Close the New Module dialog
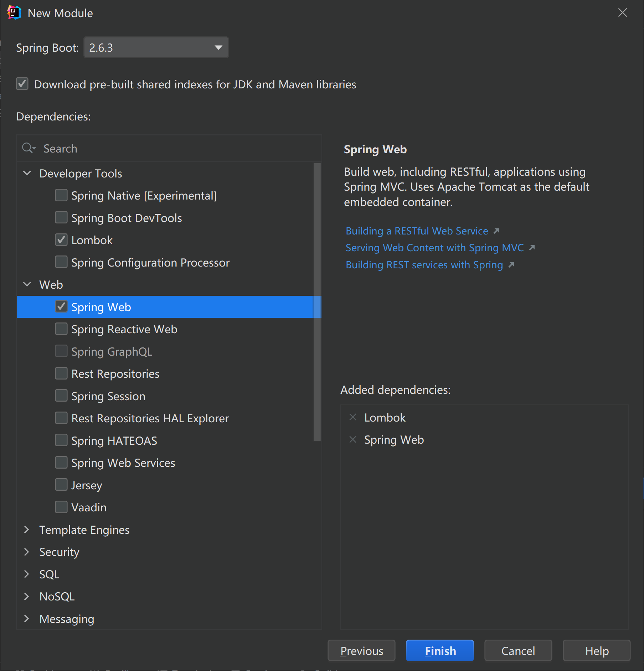This screenshot has width=644, height=671. tap(622, 13)
